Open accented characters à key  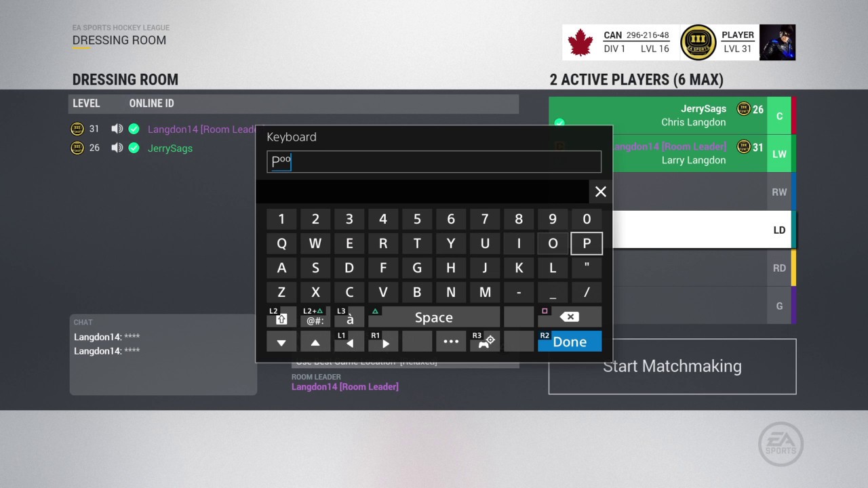(349, 317)
